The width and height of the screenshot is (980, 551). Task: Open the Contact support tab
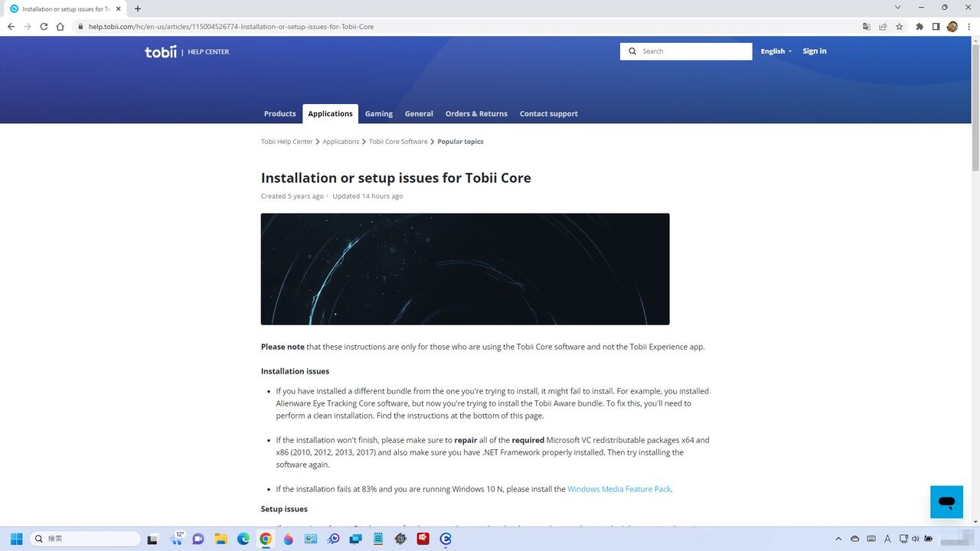549,114
